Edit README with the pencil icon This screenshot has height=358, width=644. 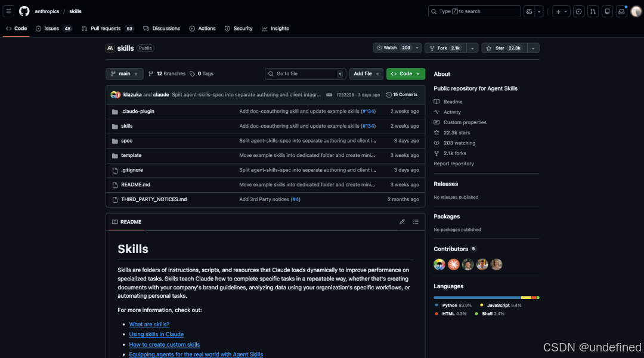(402, 222)
